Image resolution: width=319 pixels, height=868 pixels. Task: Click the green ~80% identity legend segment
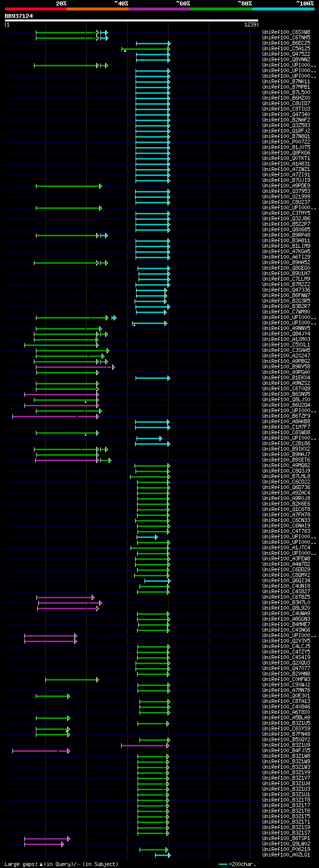coord(221,9)
